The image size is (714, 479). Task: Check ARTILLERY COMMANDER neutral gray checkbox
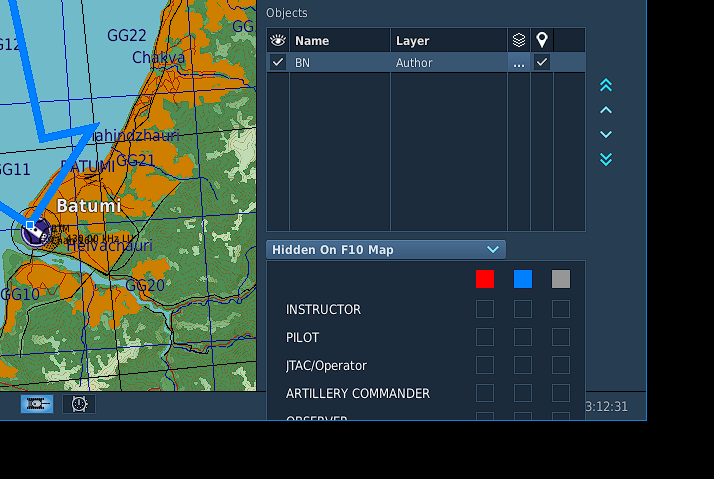[x=561, y=393]
